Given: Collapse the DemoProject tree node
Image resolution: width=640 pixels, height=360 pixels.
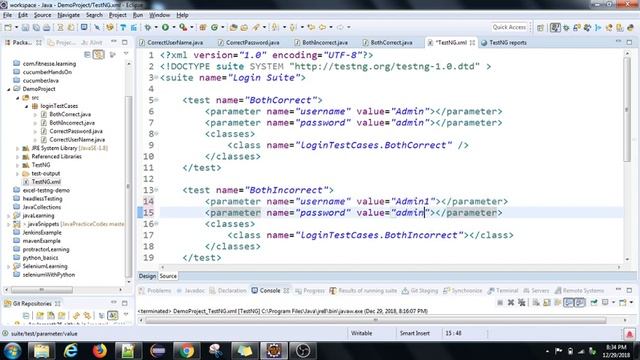Looking at the screenshot, I should [9, 89].
